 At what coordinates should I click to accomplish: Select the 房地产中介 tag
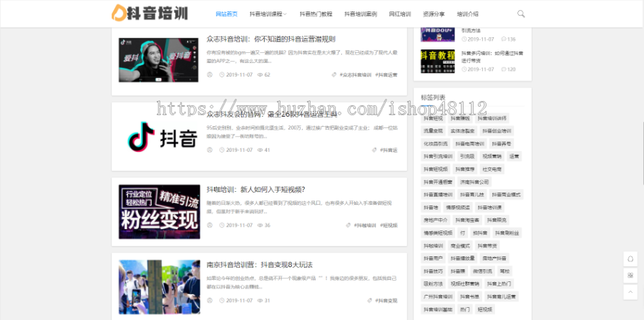tap(436, 220)
